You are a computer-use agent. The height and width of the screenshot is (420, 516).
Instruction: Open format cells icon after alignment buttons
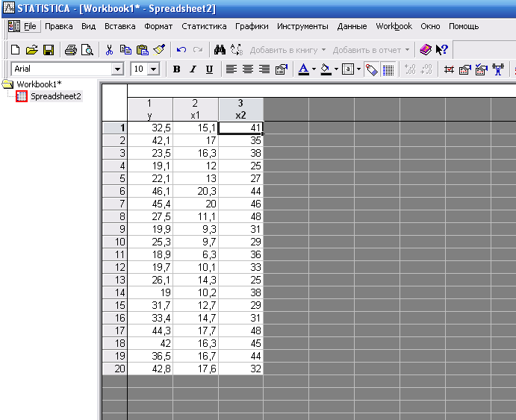click(282, 69)
